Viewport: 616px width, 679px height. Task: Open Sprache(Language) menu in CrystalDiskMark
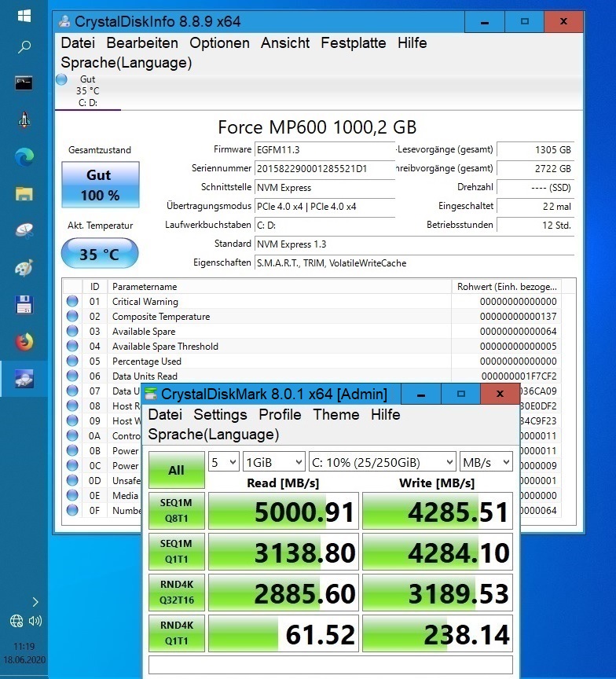pos(214,435)
